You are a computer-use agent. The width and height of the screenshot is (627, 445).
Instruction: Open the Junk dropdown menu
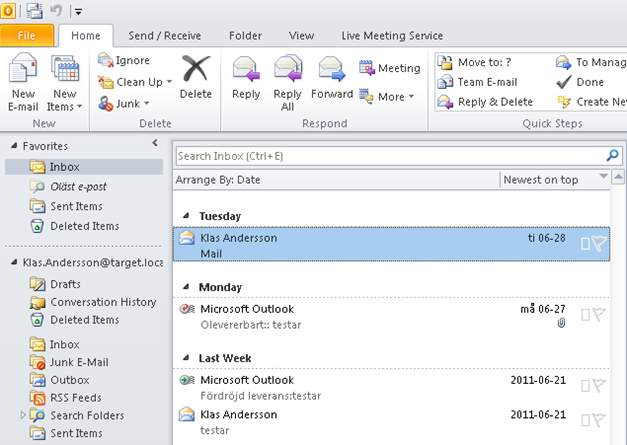(124, 104)
